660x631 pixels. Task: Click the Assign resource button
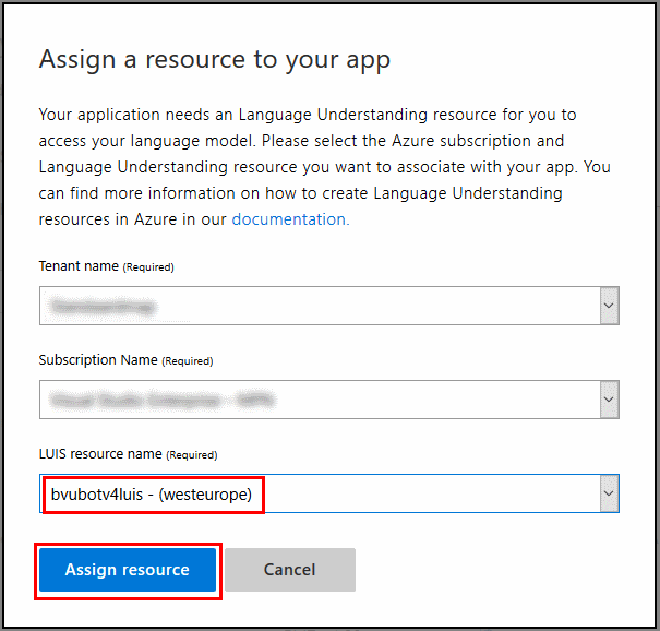127,570
